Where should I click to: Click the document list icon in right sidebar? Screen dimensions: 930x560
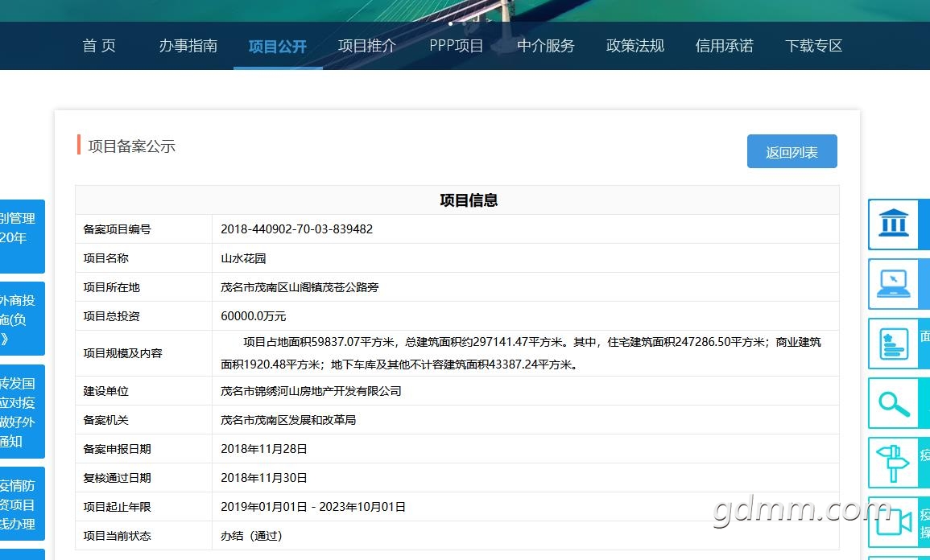click(894, 344)
